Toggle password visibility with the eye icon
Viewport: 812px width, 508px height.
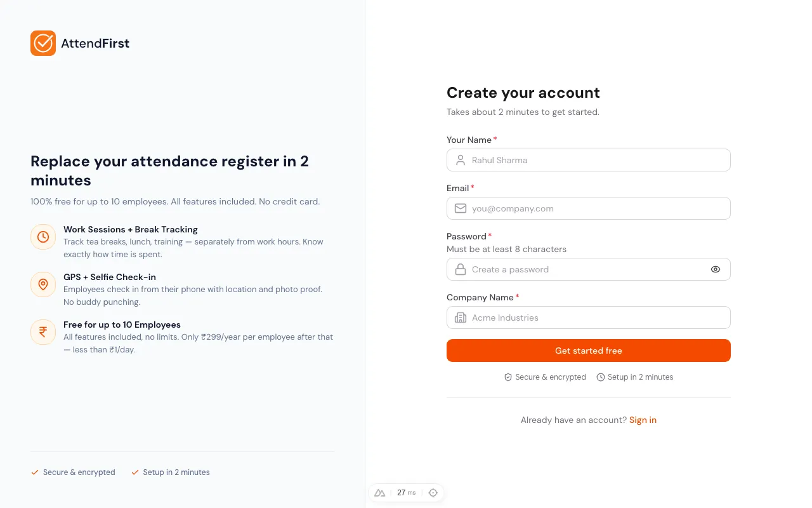(716, 269)
